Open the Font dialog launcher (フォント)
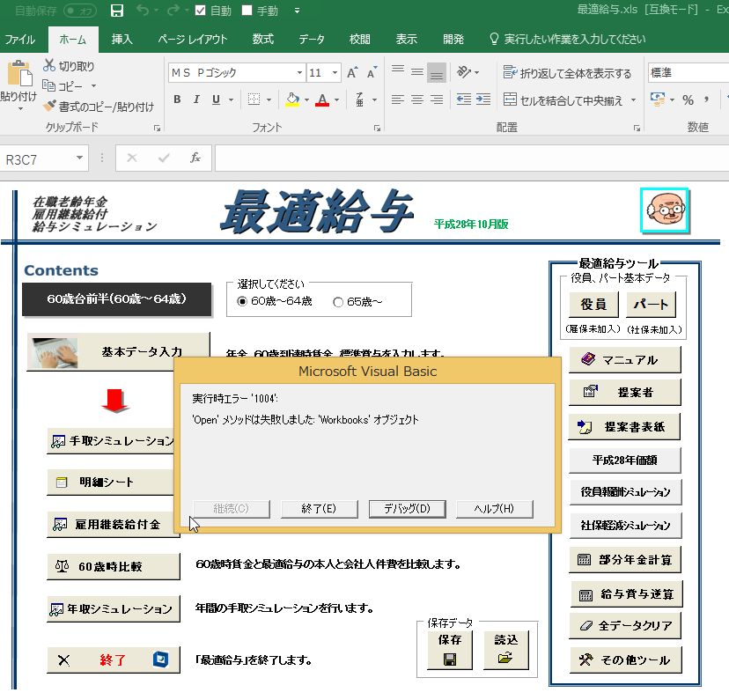The height and width of the screenshot is (700, 729). coord(377,129)
